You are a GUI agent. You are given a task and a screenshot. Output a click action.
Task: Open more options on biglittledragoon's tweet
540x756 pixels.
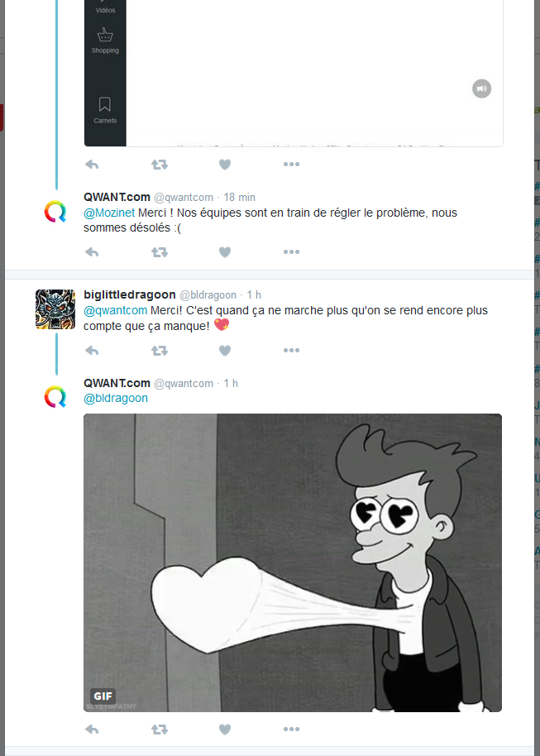coord(291,351)
